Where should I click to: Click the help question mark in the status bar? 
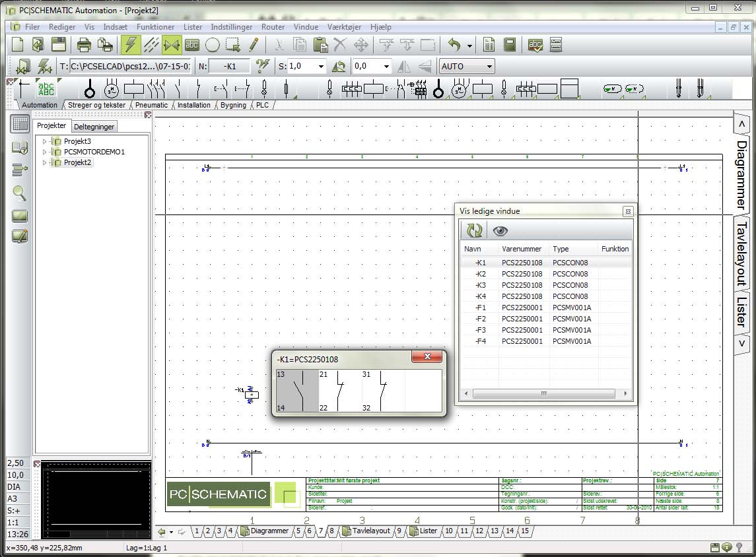coord(739,547)
